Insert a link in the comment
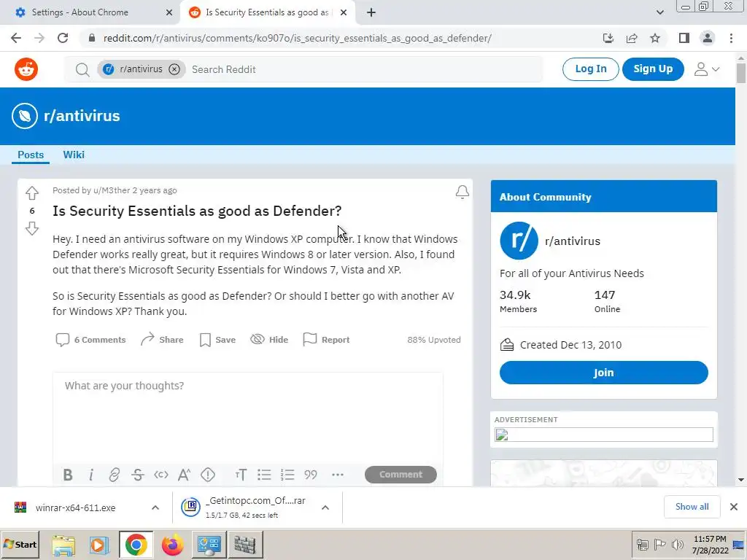Viewport: 747px width, 560px height. [x=114, y=475]
